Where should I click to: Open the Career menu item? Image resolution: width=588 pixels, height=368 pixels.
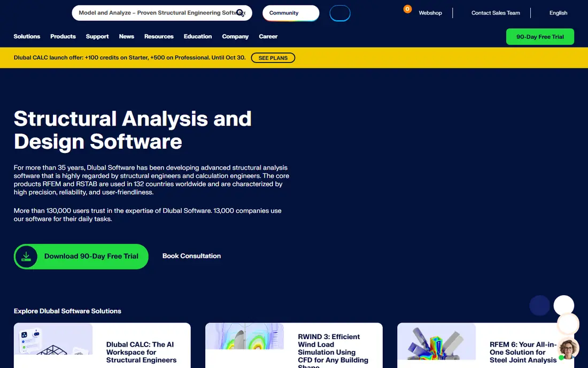click(x=268, y=36)
